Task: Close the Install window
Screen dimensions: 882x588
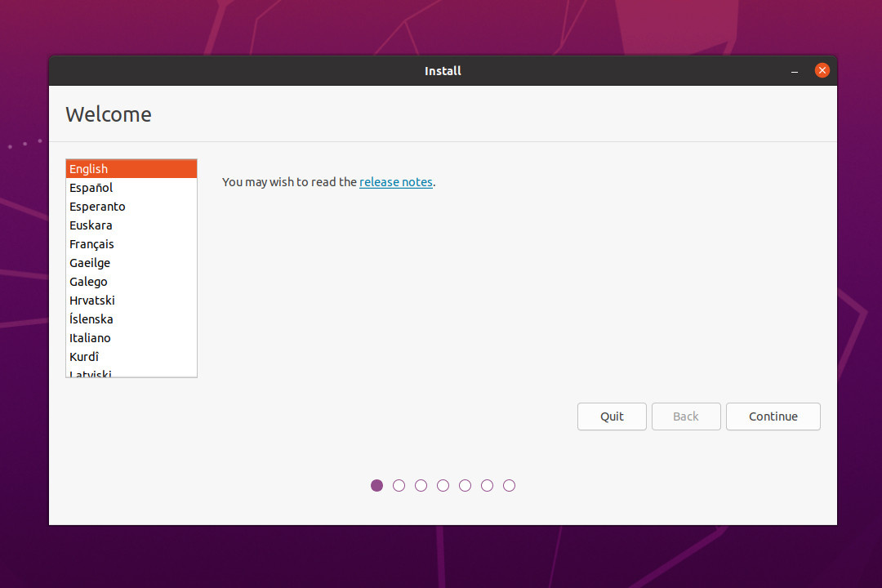Action: [x=822, y=70]
